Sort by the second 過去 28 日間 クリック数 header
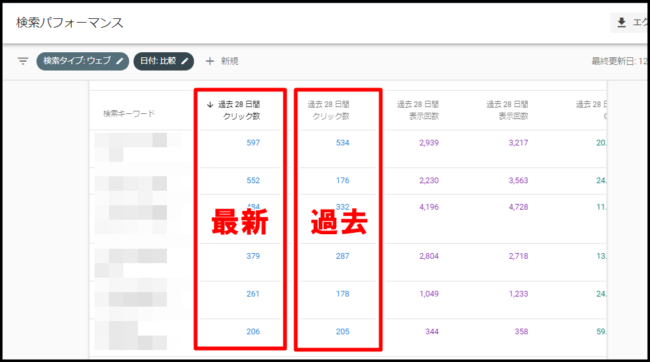Viewport: 650px width, 362px height. point(329,110)
